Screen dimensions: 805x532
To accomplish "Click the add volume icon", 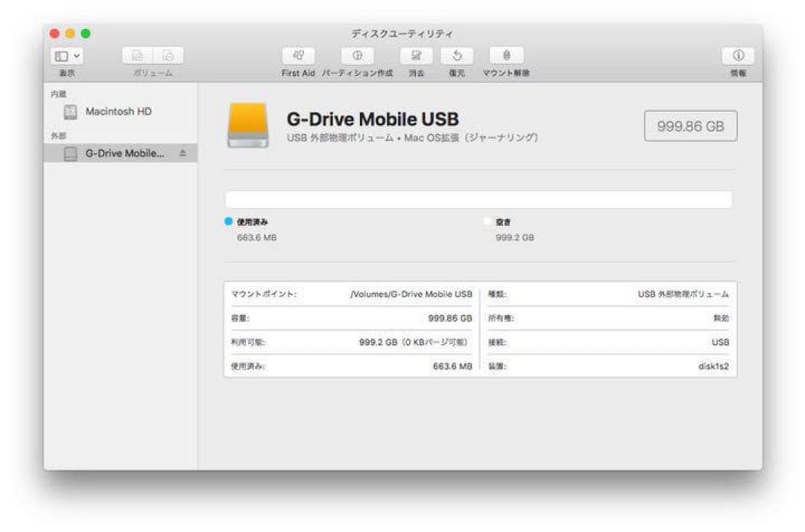I will (x=138, y=55).
